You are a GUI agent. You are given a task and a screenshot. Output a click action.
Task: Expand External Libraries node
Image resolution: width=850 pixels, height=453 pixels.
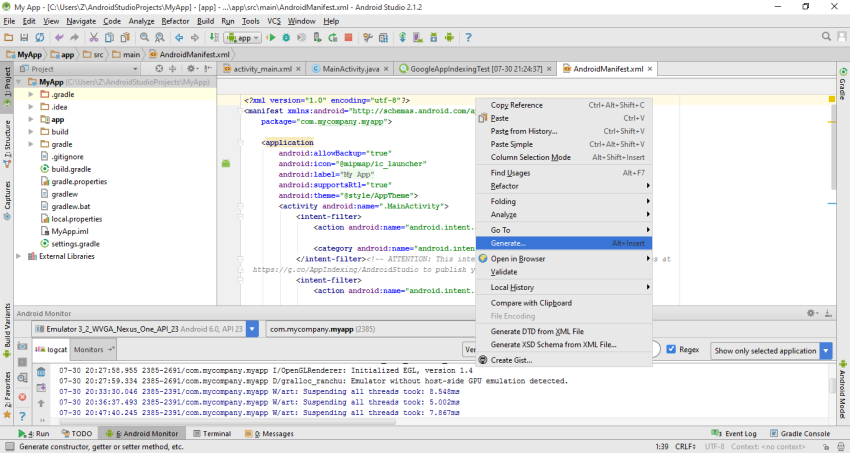coord(19,256)
